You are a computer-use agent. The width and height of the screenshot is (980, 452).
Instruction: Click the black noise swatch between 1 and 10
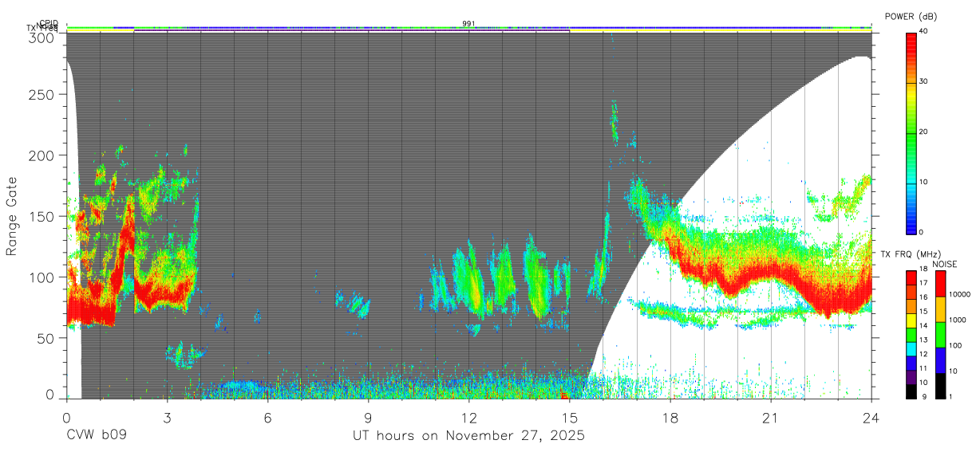coord(939,384)
